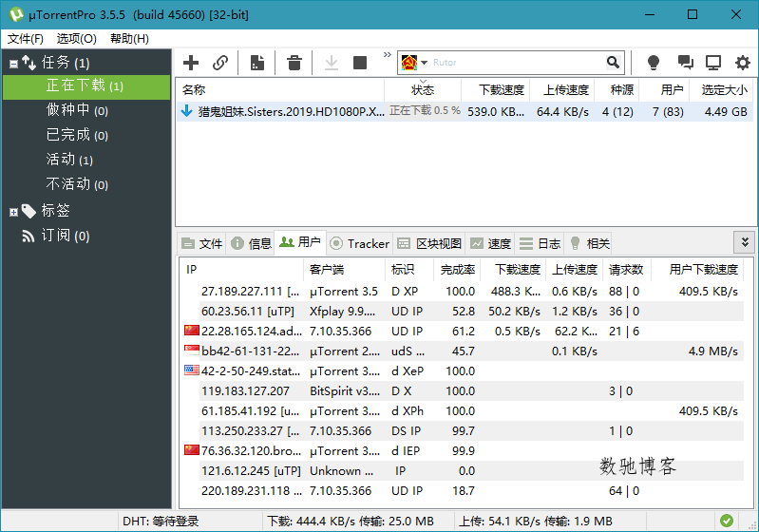Select 正在下载 (1) in sidebar

[x=86, y=86]
